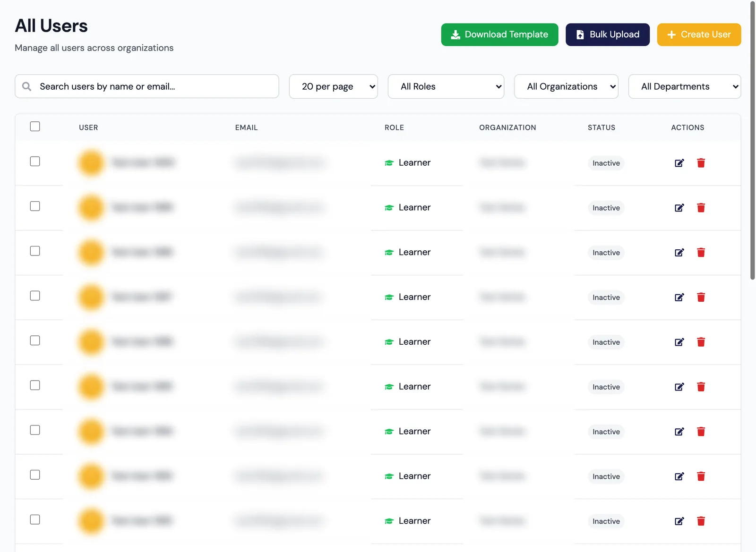Viewport: 756px width, 552px height.
Task: Open the All Roles filter dropdown
Action: (x=446, y=86)
